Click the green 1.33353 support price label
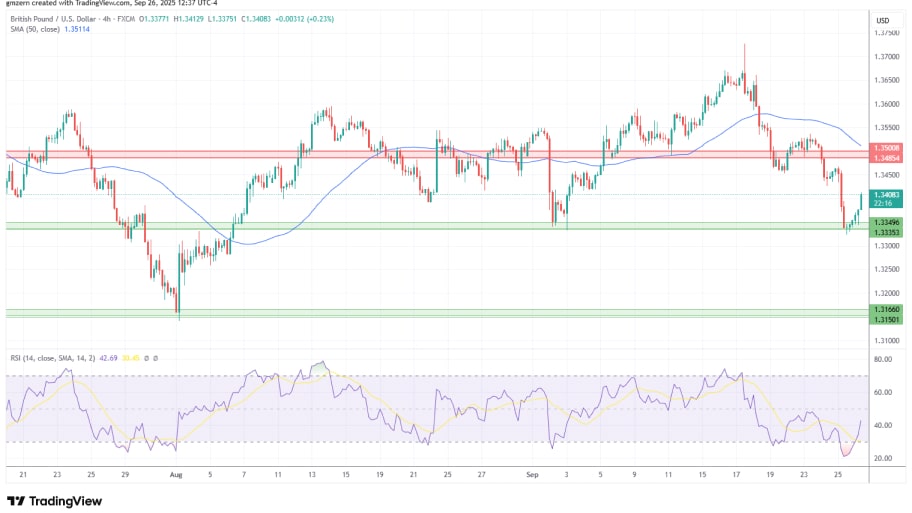 coord(886,231)
